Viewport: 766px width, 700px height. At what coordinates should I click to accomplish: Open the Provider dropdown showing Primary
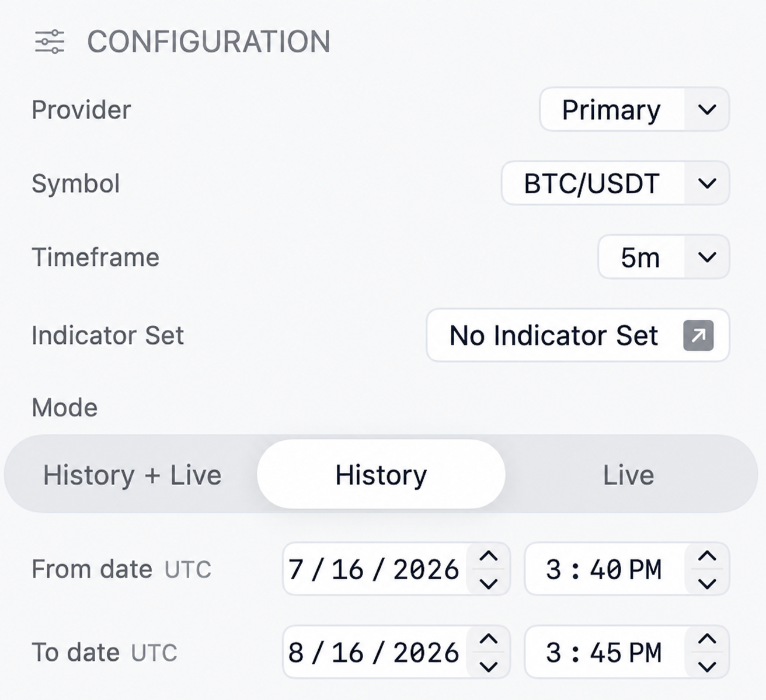pos(635,110)
